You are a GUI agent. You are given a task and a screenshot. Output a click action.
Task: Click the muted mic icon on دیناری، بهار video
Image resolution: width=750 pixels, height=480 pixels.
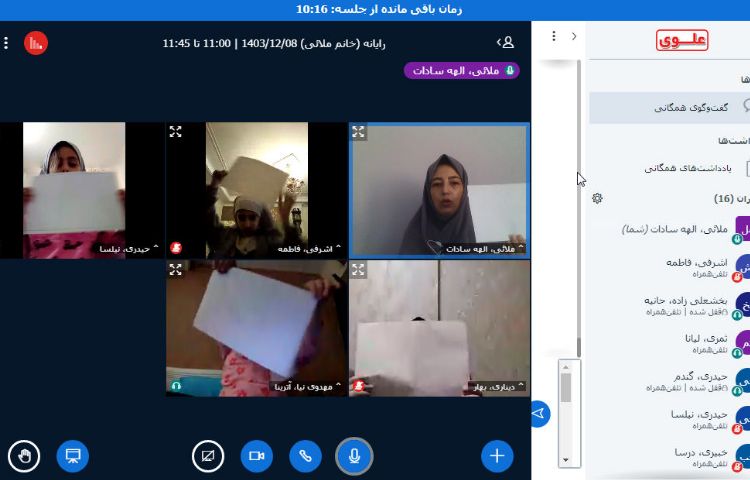[359, 385]
